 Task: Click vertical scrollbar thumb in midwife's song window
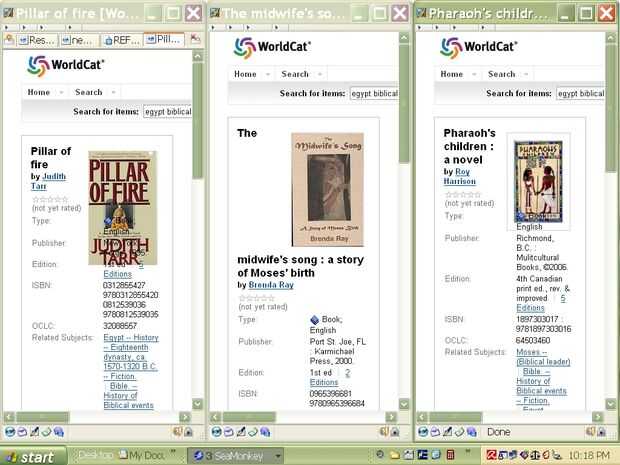coord(404,104)
